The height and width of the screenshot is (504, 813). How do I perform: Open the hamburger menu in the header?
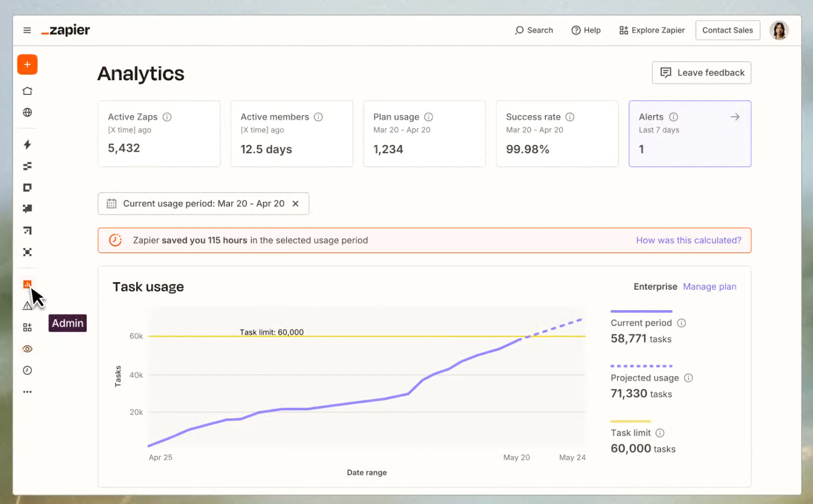[27, 30]
